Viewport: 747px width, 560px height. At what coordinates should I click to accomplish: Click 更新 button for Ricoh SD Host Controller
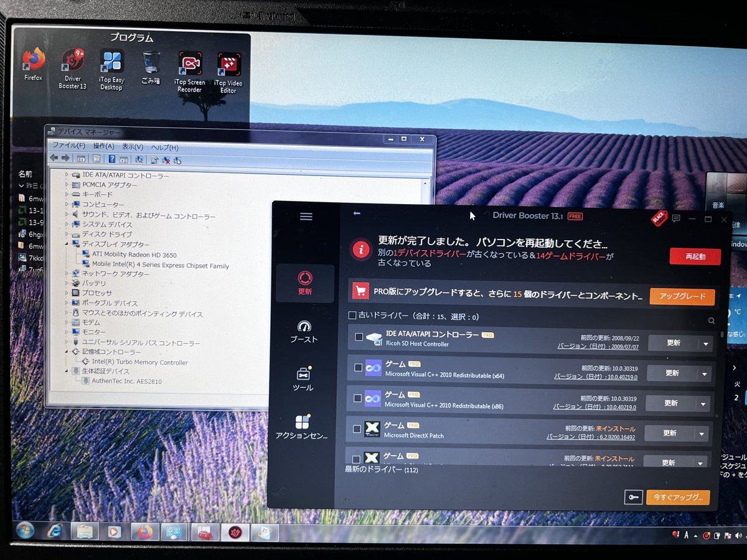click(x=674, y=343)
